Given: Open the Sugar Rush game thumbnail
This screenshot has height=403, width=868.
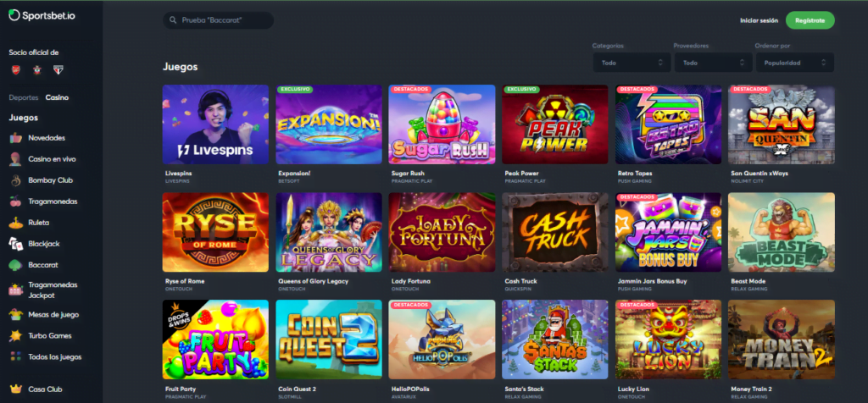Looking at the screenshot, I should coord(442,124).
